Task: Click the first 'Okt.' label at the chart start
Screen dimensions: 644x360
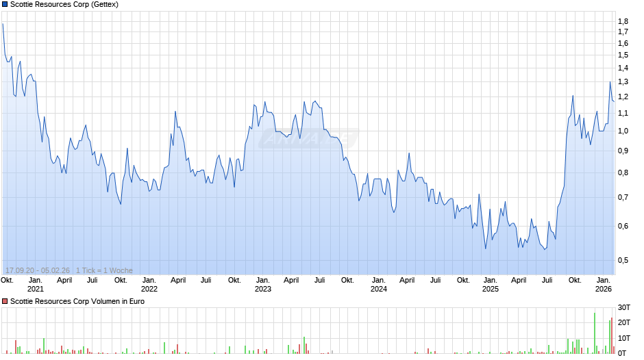Action: pos(7,281)
